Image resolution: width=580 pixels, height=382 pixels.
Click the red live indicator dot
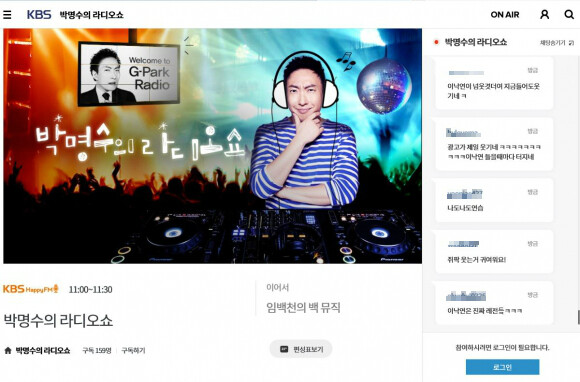point(436,42)
